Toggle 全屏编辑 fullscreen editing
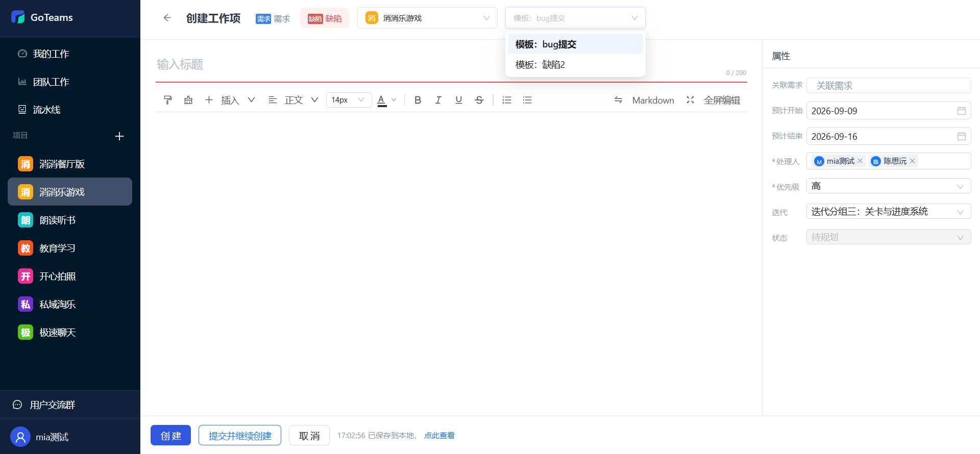Image resolution: width=980 pixels, height=454 pixels. 713,100
